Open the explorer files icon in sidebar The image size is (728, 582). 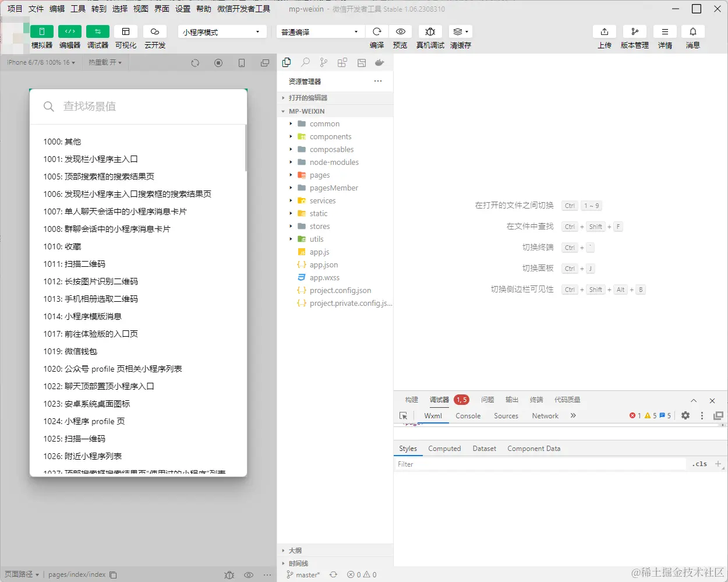(x=287, y=62)
